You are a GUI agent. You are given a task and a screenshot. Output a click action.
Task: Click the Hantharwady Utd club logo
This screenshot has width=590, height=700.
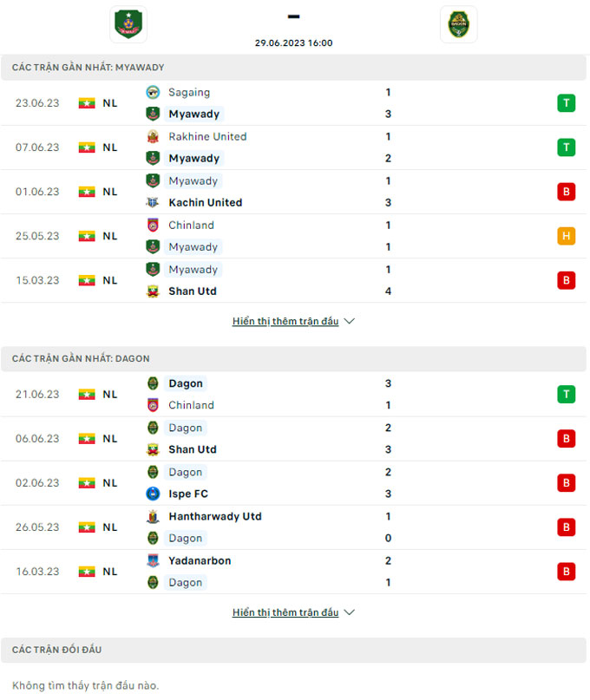pyautogui.click(x=153, y=517)
